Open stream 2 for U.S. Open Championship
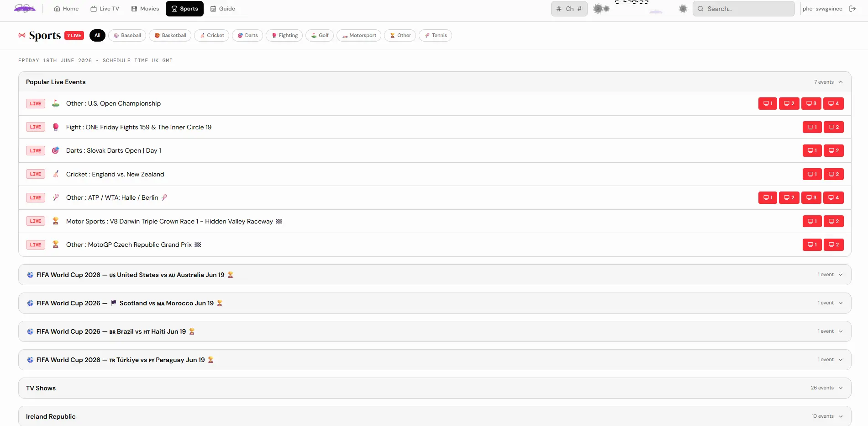The height and width of the screenshot is (426, 868). coord(789,103)
